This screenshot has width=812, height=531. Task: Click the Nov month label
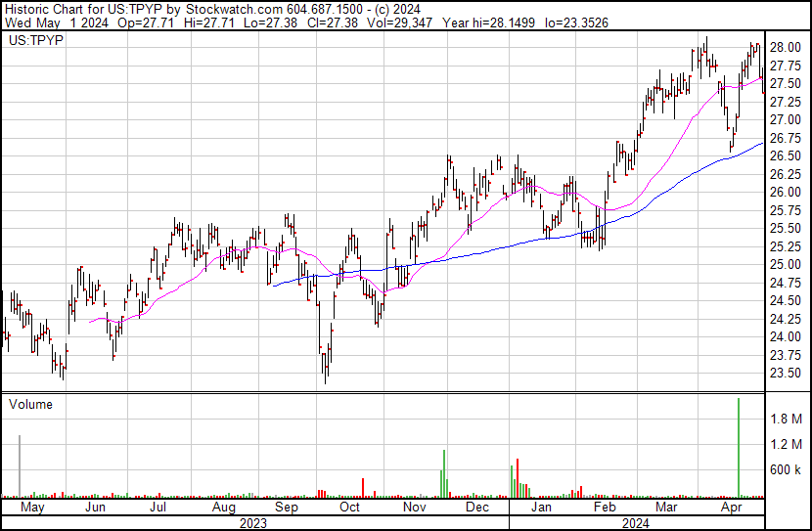(x=414, y=508)
